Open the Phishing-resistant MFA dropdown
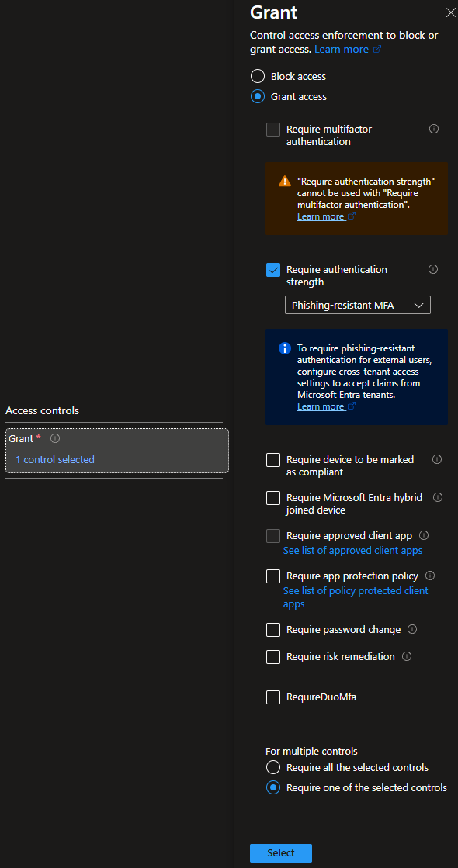This screenshot has height=868, width=458. tap(358, 305)
